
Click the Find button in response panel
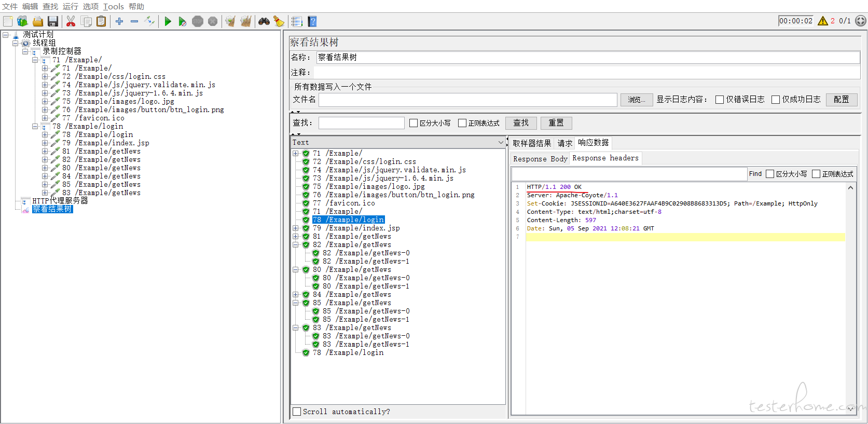coord(755,174)
